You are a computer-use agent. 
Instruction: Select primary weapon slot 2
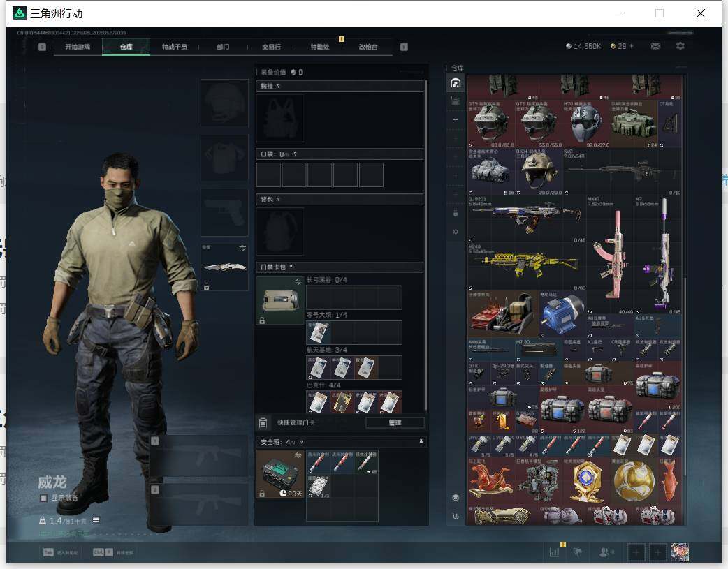click(x=198, y=505)
